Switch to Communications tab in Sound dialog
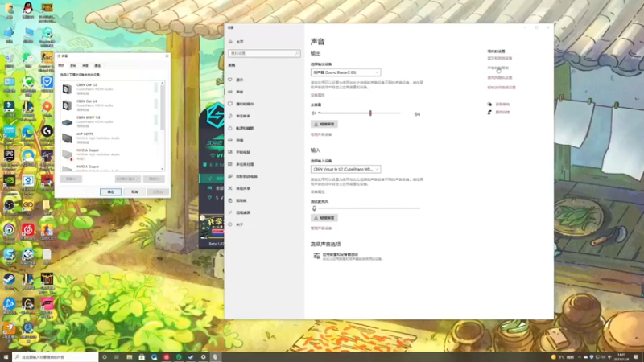This screenshot has width=644, height=362. [x=97, y=66]
